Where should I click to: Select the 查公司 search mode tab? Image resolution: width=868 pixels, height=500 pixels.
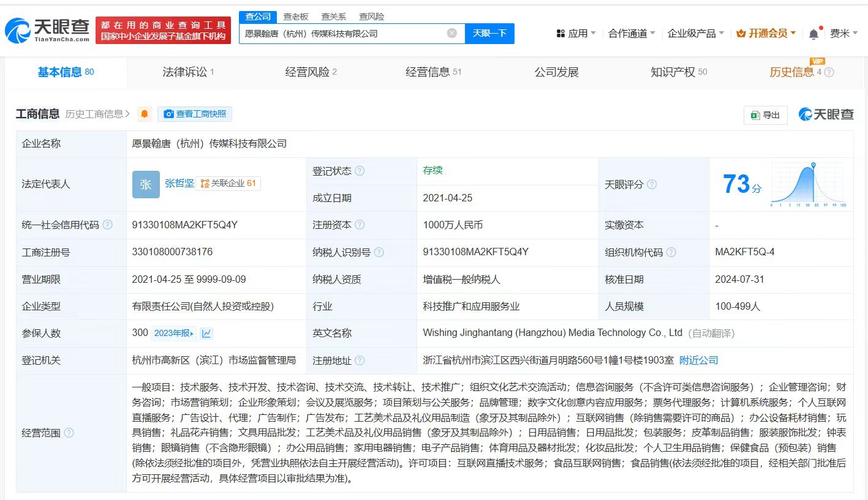pyautogui.click(x=258, y=17)
